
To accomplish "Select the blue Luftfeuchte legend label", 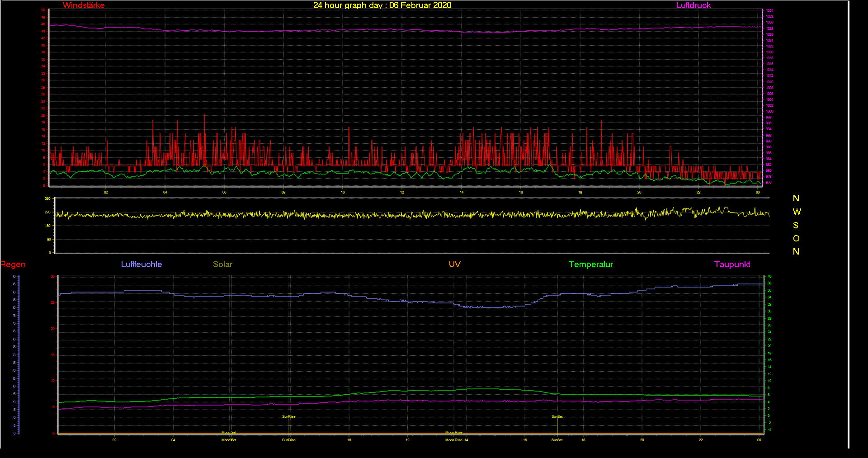I will pyautogui.click(x=142, y=264).
